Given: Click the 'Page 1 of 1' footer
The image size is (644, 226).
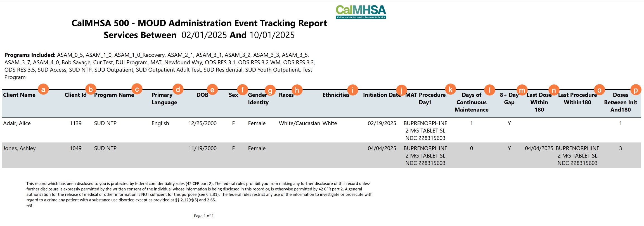Looking at the screenshot, I should coord(204,216).
